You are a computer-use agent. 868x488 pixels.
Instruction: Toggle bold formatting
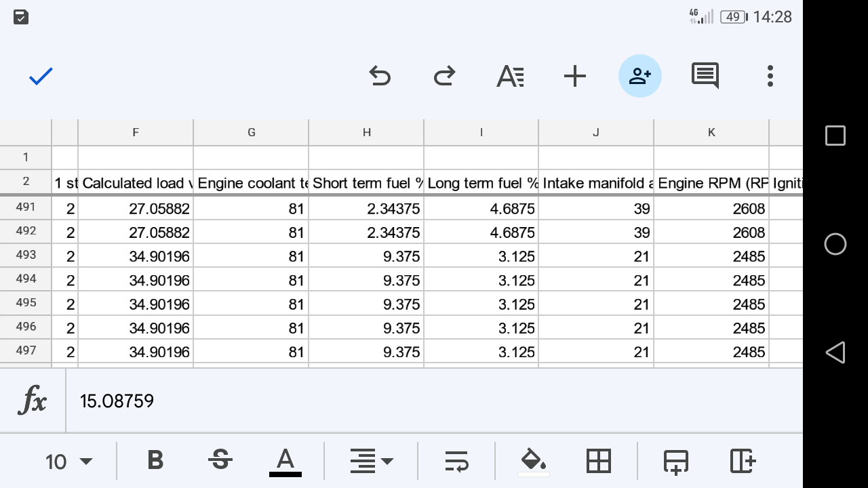tap(155, 461)
